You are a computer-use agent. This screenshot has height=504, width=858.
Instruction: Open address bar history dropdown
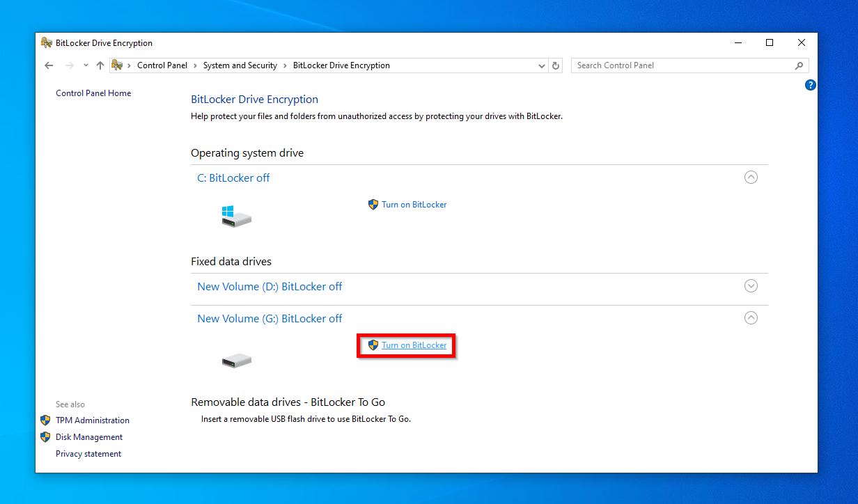(x=542, y=65)
